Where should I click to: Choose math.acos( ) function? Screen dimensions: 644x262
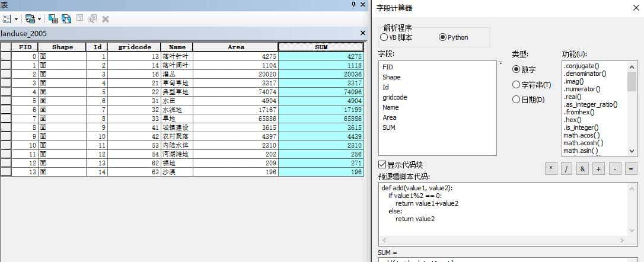(x=581, y=135)
